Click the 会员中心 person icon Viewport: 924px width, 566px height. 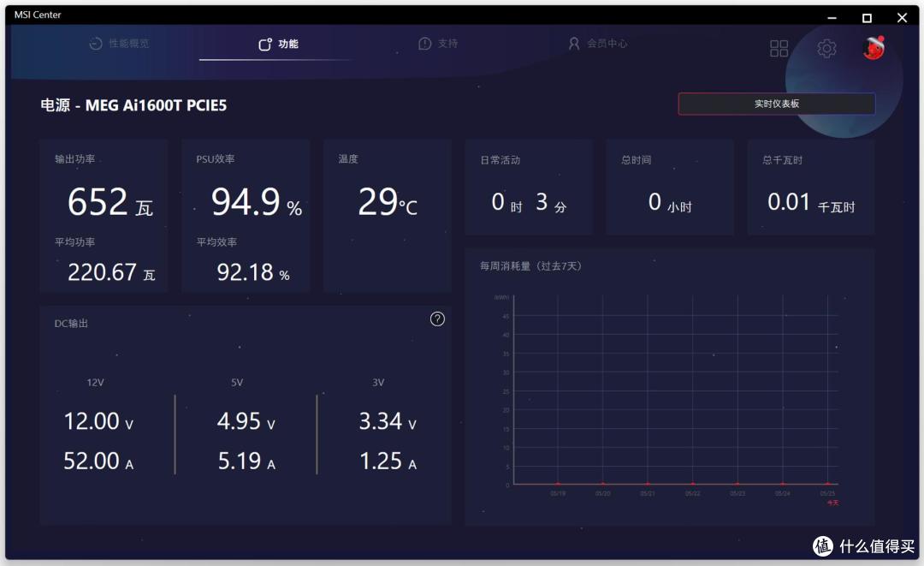573,44
